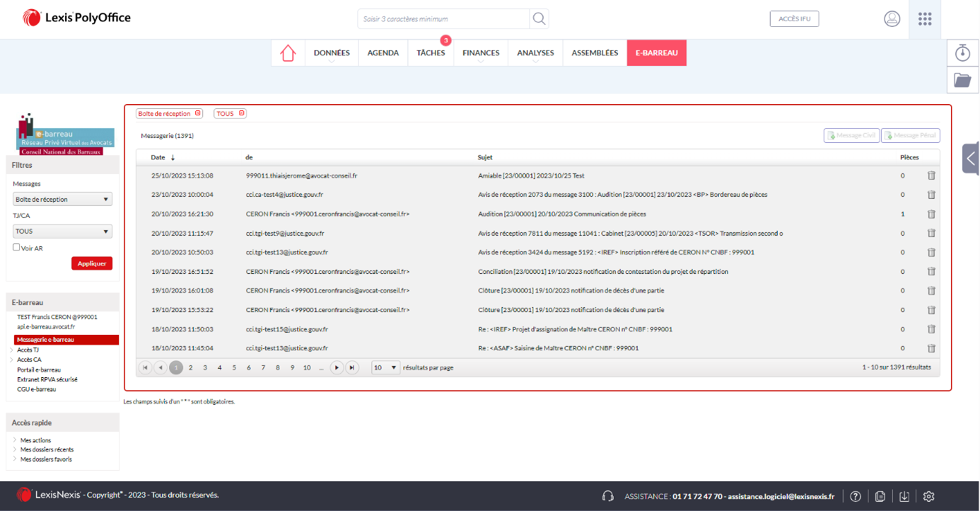Click the search input field
The image size is (980, 511).
pyautogui.click(x=443, y=19)
